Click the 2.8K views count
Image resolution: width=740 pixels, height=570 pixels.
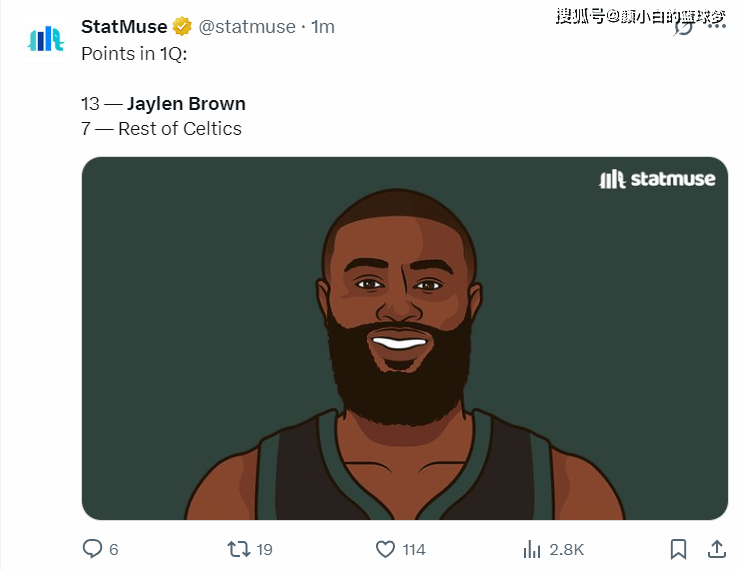(567, 550)
